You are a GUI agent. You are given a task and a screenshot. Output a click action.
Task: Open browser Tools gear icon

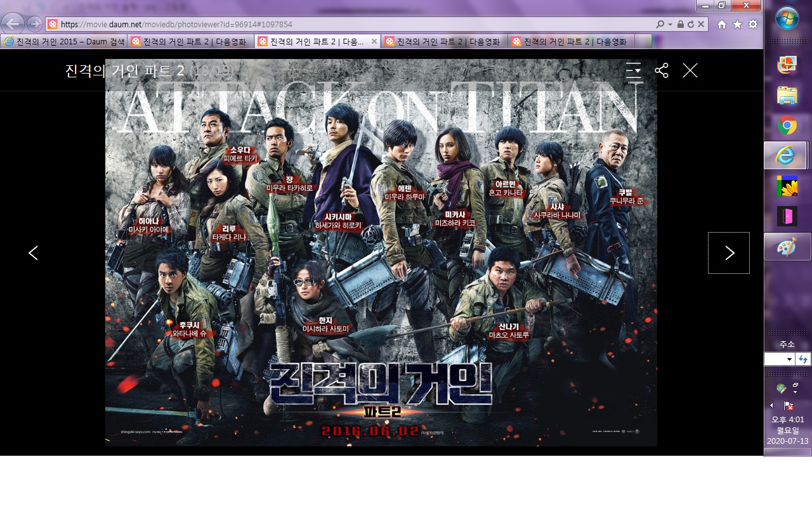point(753,24)
